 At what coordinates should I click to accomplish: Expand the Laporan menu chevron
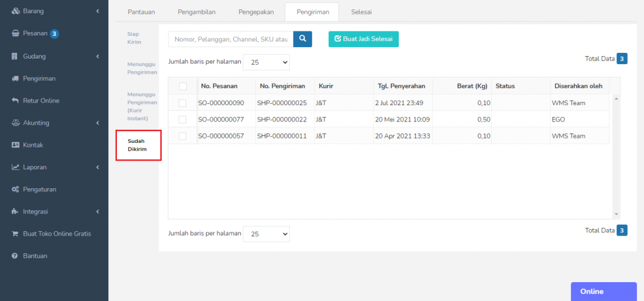(x=97, y=167)
